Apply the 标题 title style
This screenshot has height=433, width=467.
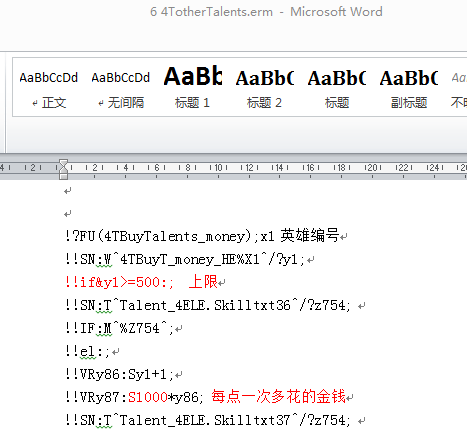point(337,88)
